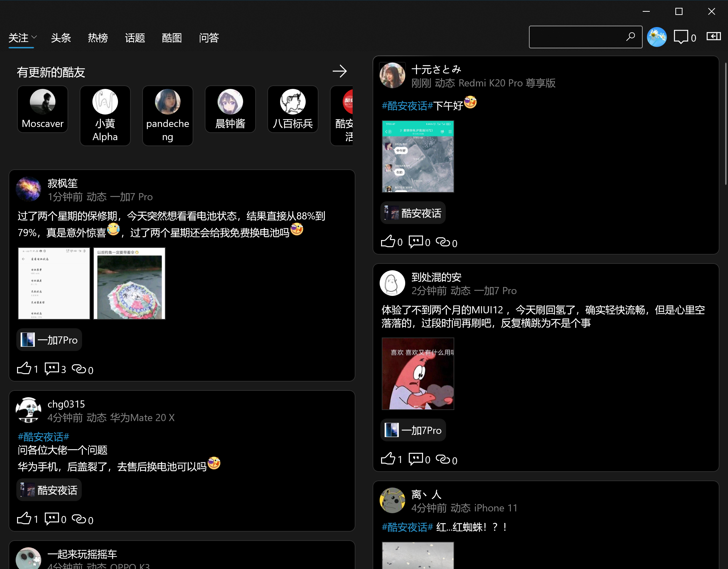Click the repost icon on chg0315's post

pos(79,519)
